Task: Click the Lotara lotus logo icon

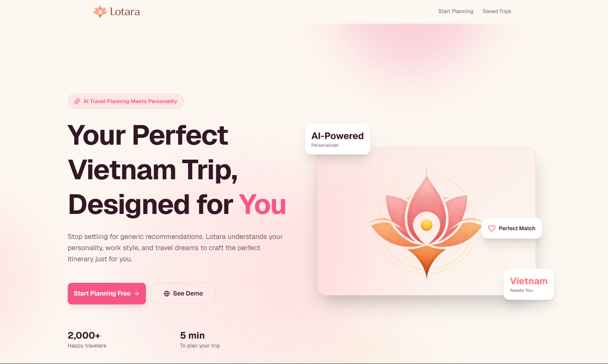Action: [100, 12]
